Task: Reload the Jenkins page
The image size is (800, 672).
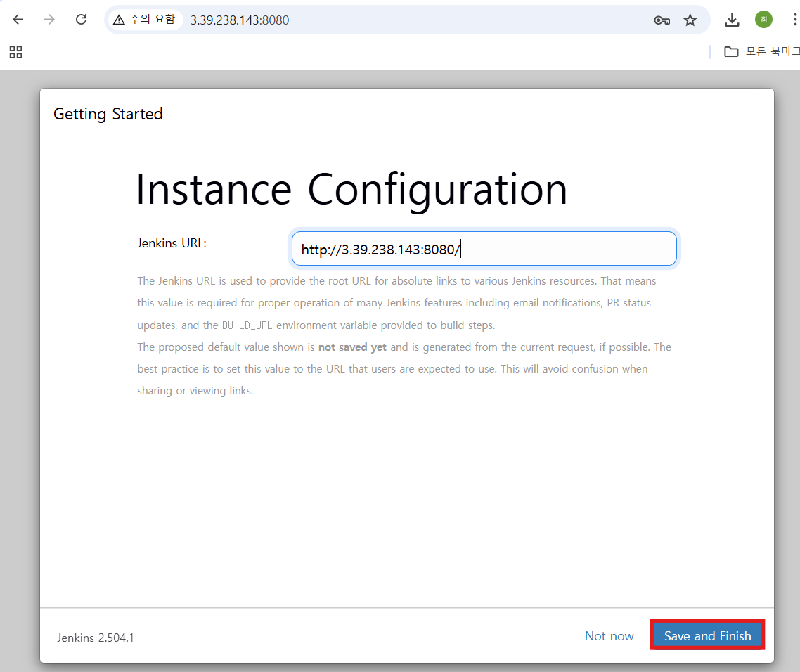Action: 81,20
